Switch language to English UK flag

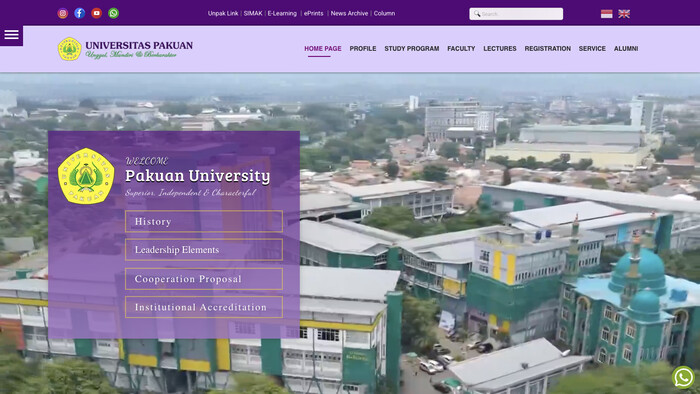point(624,14)
